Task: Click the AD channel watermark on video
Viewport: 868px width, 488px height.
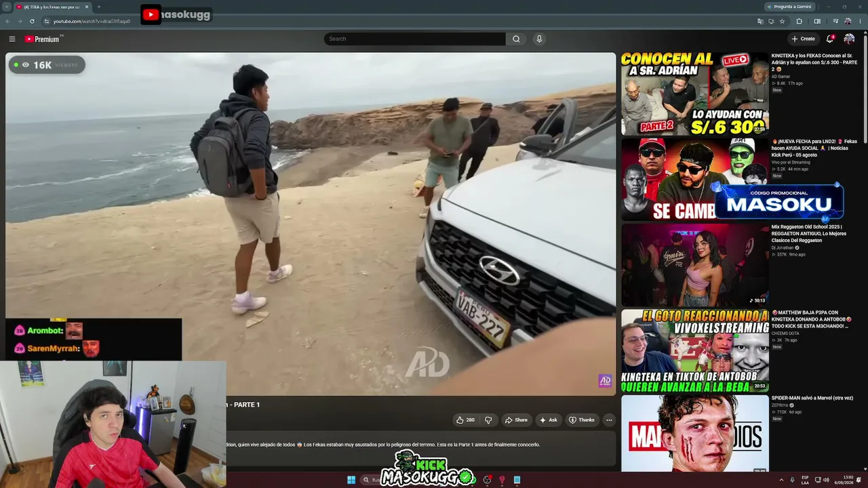Action: [x=605, y=381]
